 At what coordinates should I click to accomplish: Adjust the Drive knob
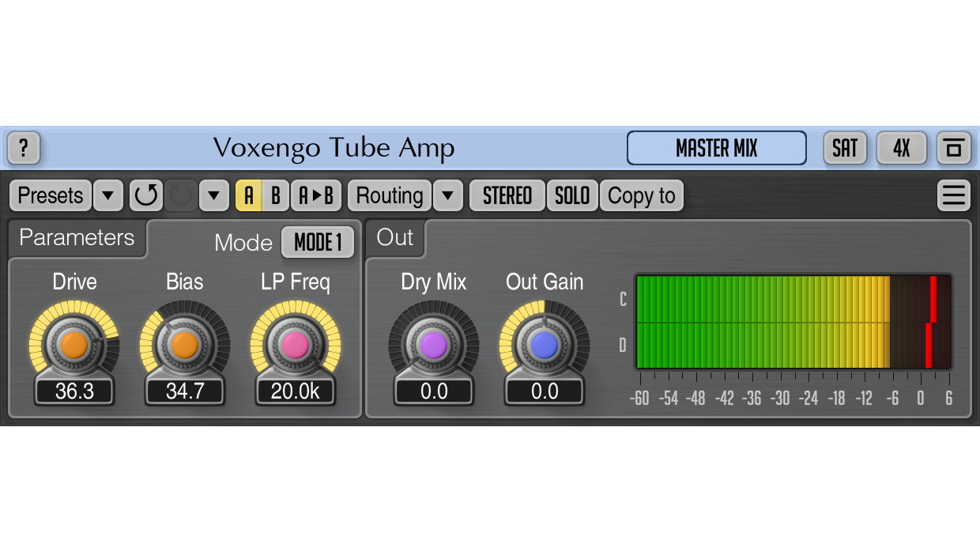tap(74, 343)
